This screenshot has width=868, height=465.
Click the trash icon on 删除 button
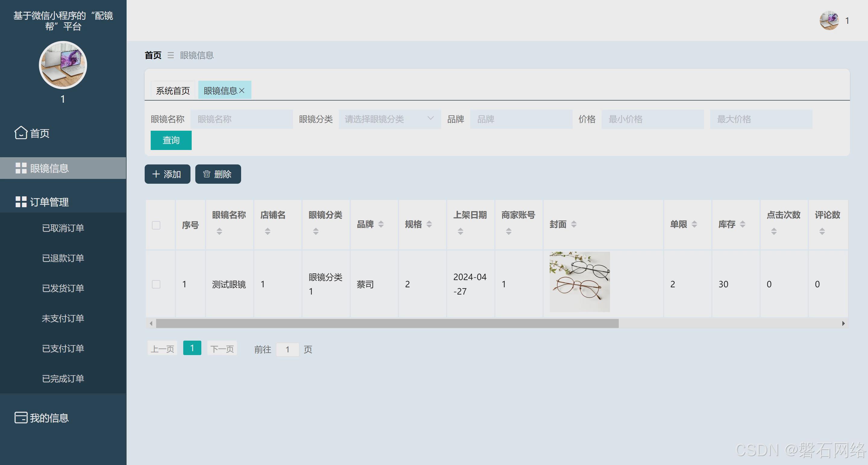[x=206, y=174]
